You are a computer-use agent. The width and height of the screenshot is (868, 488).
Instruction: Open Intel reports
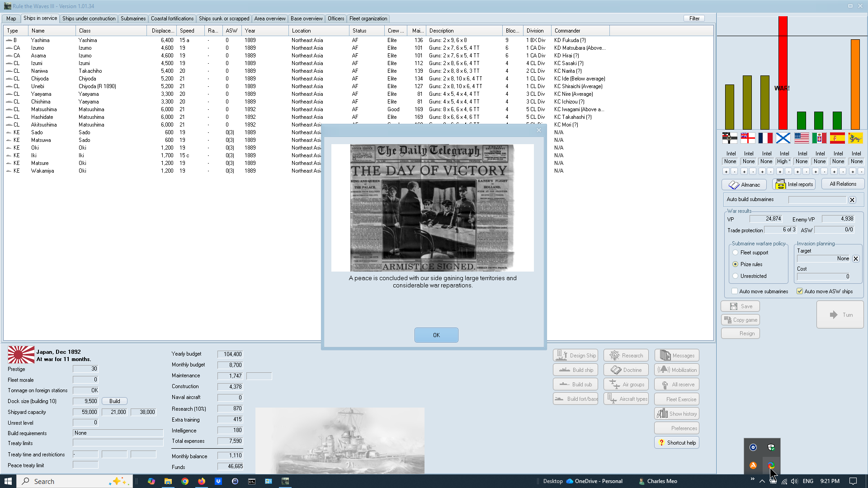[793, 184]
